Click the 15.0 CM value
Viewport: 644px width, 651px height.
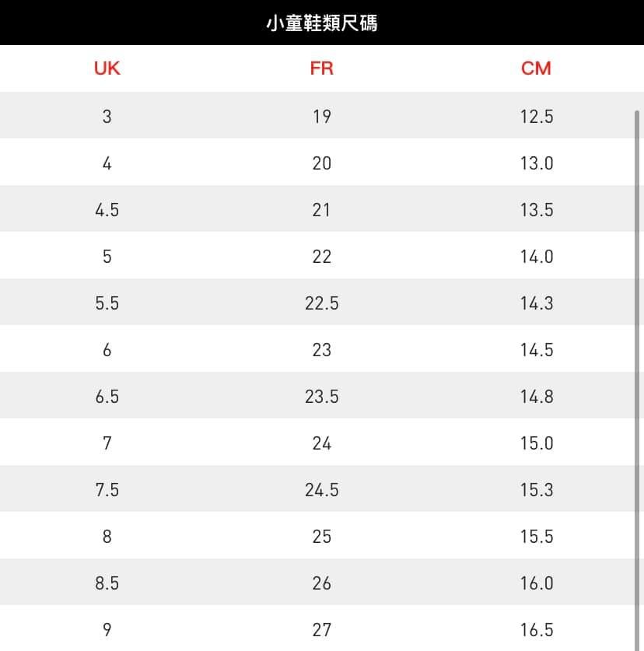click(x=537, y=443)
